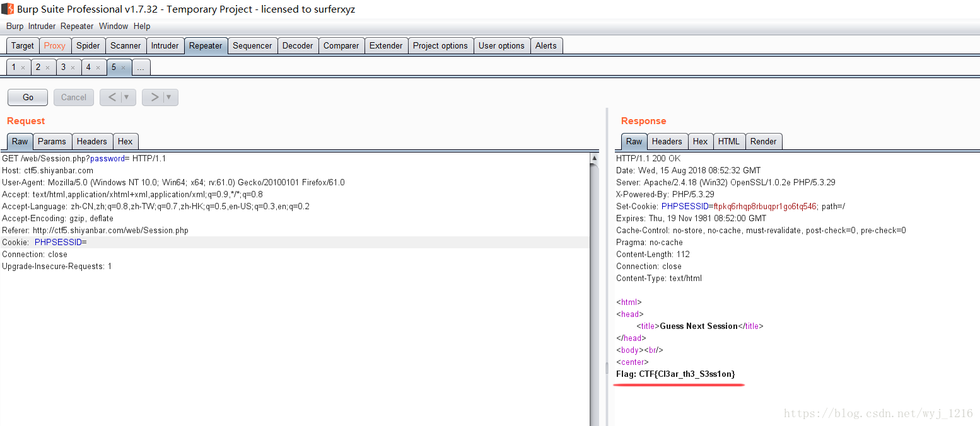980x426 pixels.
Task: Click the Cancel button
Action: pyautogui.click(x=74, y=97)
